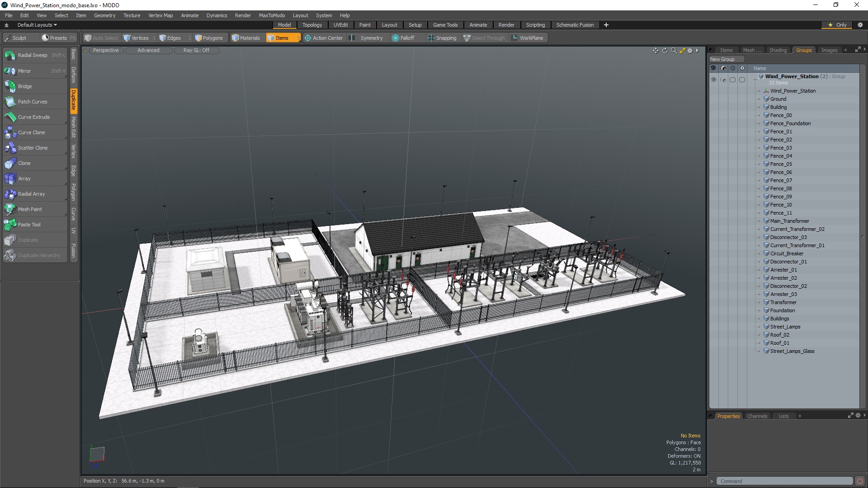Select the Mesh Paint tool
Viewport: 868px width, 488px height.
(x=30, y=209)
